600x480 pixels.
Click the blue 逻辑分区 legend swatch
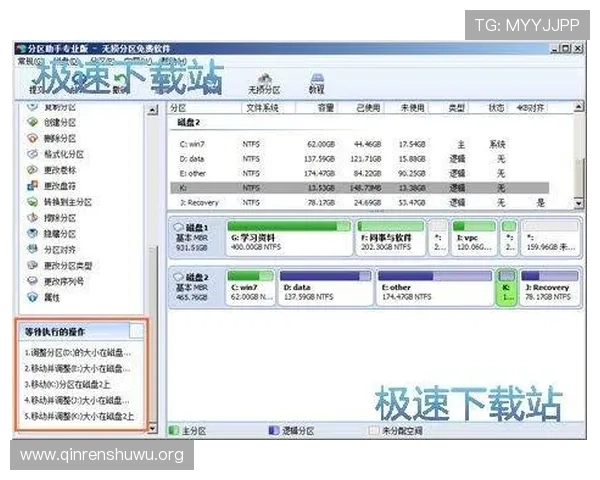pos(274,431)
